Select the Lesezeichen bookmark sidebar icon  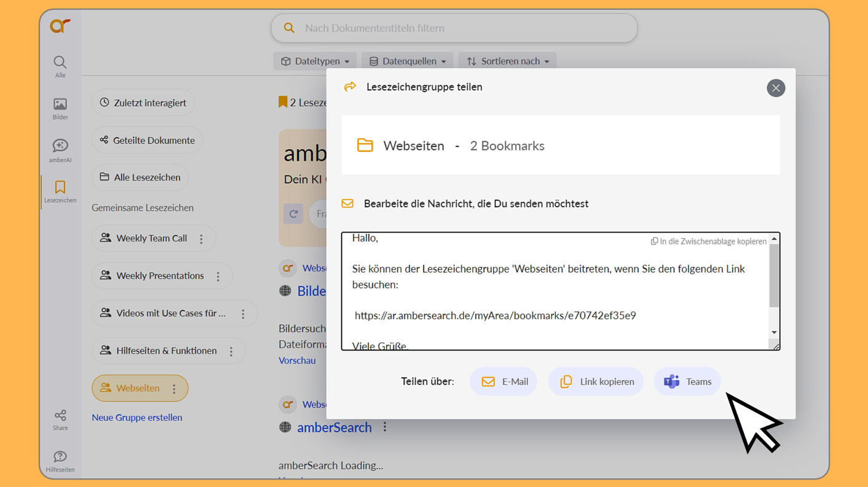pyautogui.click(x=60, y=192)
